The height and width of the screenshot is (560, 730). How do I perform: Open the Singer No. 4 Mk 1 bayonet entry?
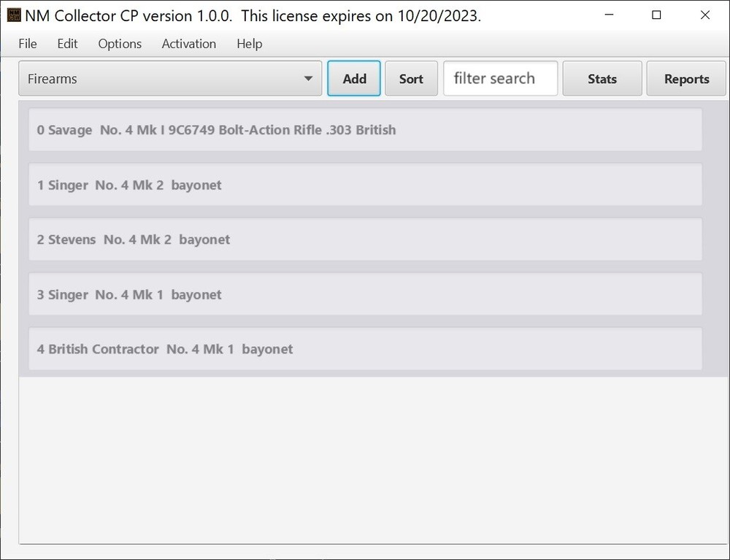tap(364, 294)
